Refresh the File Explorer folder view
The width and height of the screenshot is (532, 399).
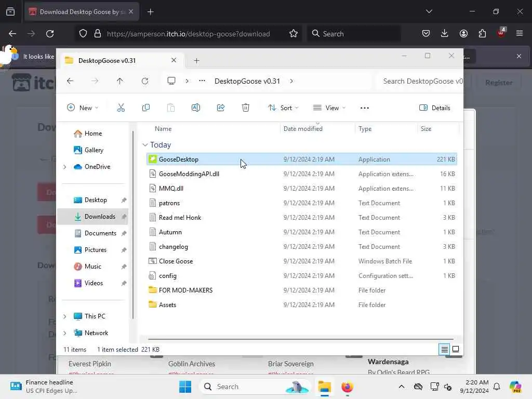pos(145,81)
